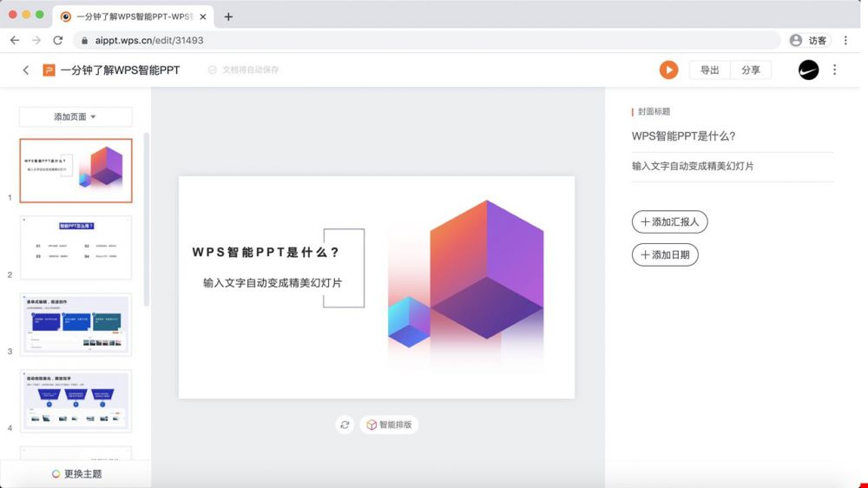This screenshot has width=868, height=488.
Task: Click the slide title text on canvas
Action: (265, 252)
